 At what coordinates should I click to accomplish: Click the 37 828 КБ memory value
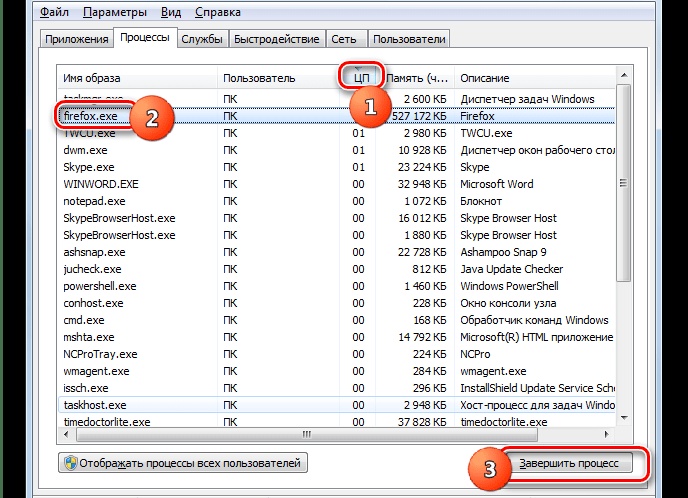click(x=422, y=423)
